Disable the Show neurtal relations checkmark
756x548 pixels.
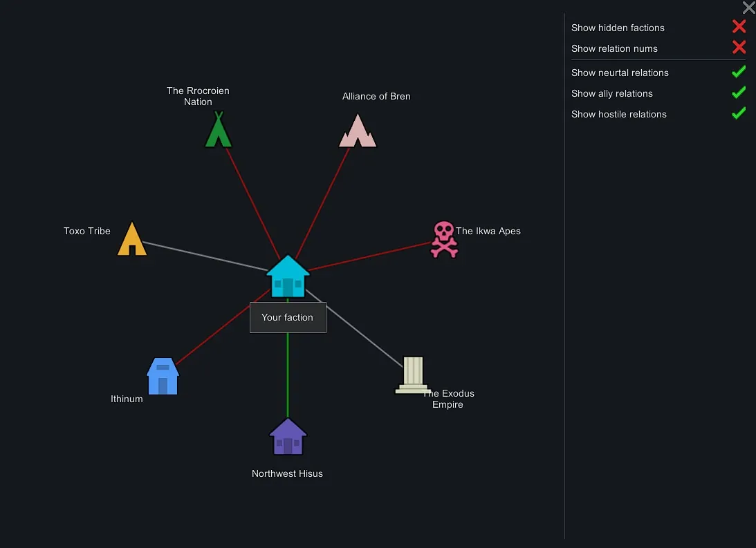pos(739,72)
